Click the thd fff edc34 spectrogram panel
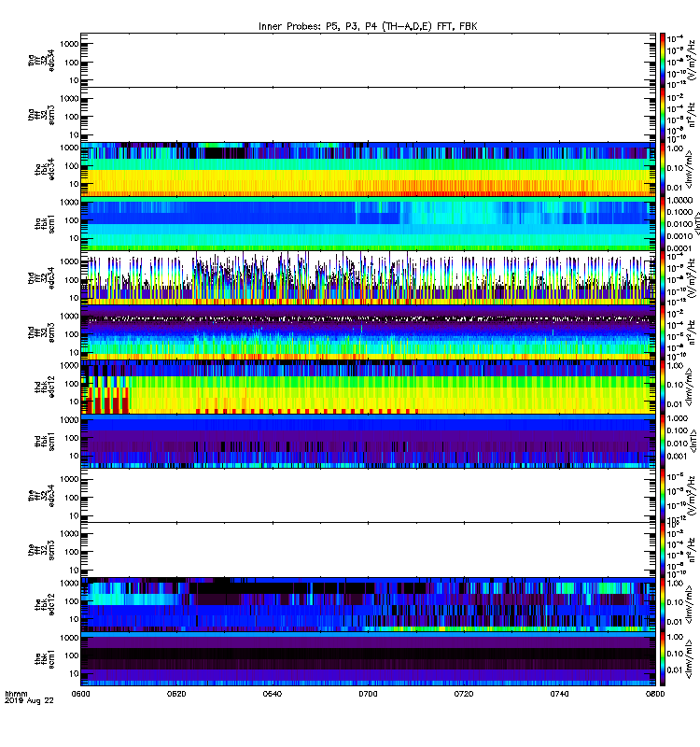 368,278
